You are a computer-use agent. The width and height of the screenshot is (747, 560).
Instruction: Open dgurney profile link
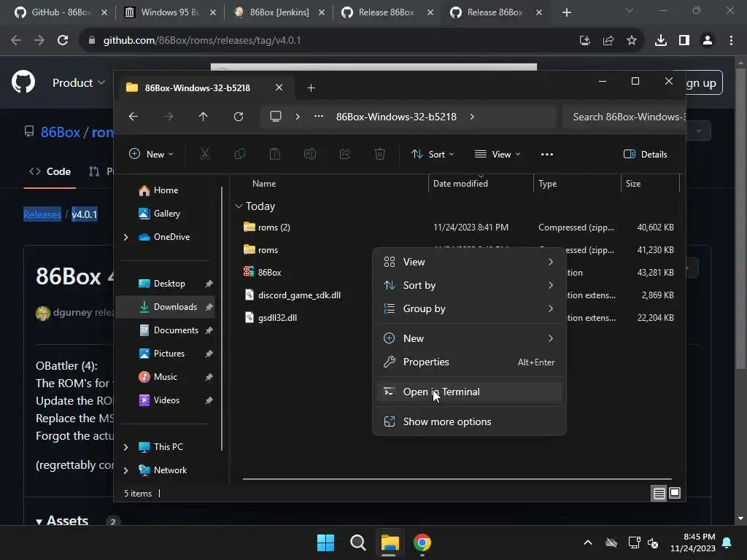coord(72,312)
